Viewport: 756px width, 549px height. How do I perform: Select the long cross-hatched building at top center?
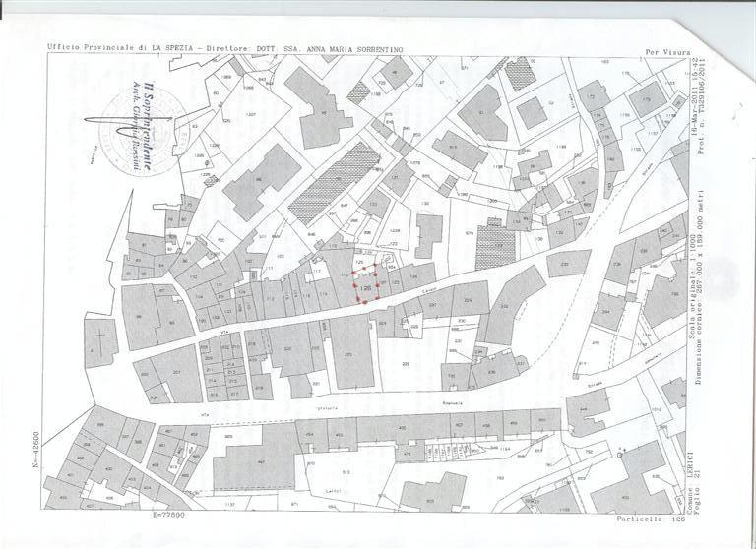[x=333, y=183]
